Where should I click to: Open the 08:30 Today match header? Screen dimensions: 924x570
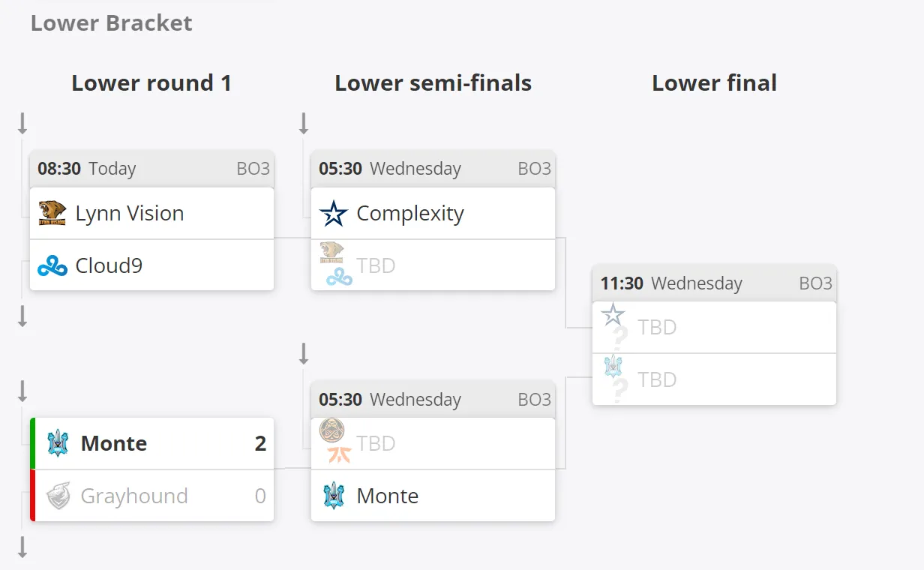click(x=151, y=169)
